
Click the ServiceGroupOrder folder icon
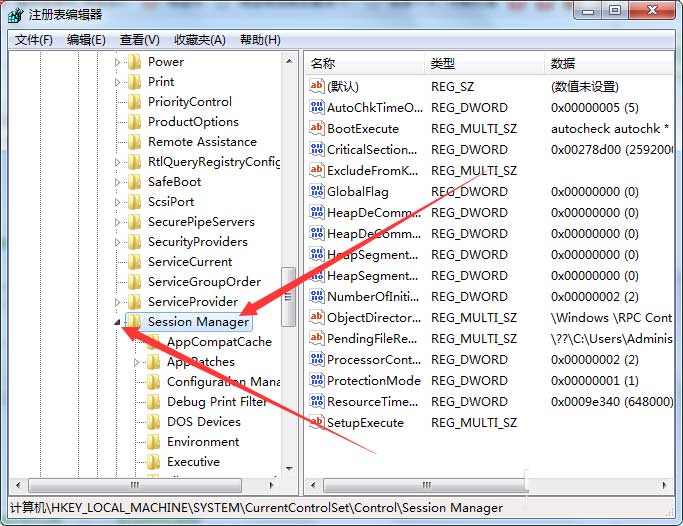(x=135, y=282)
